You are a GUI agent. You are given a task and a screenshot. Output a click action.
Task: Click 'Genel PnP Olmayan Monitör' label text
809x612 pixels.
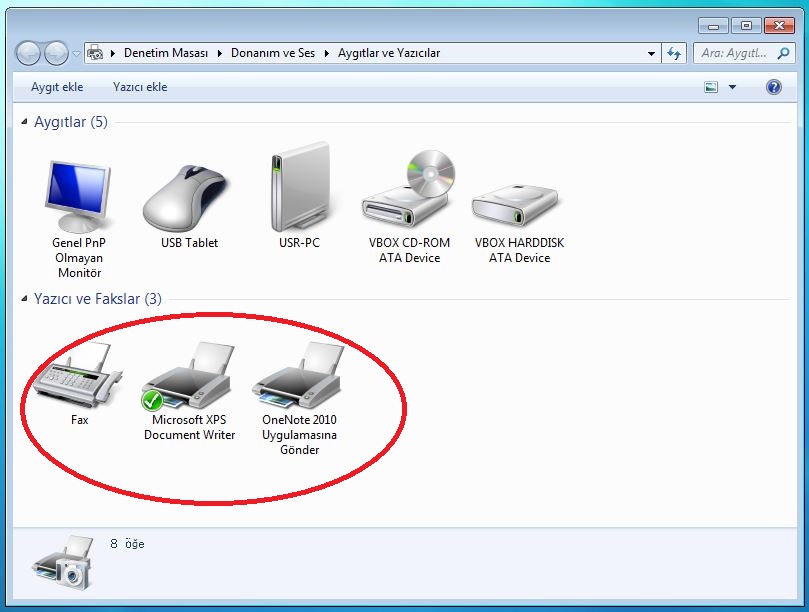click(79, 257)
